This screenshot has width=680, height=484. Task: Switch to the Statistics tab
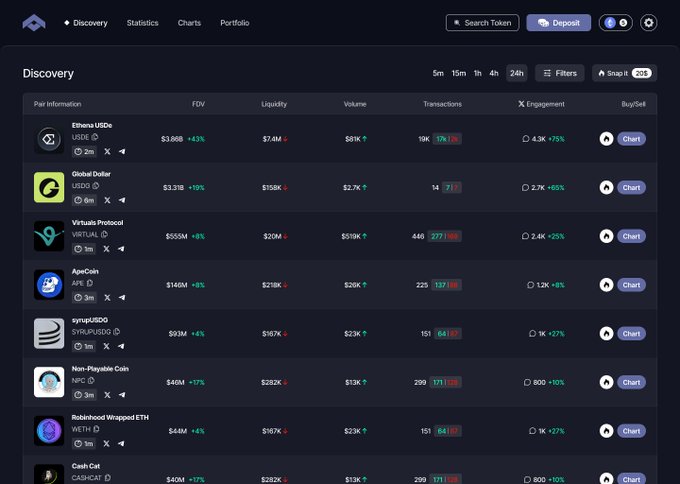(x=142, y=23)
